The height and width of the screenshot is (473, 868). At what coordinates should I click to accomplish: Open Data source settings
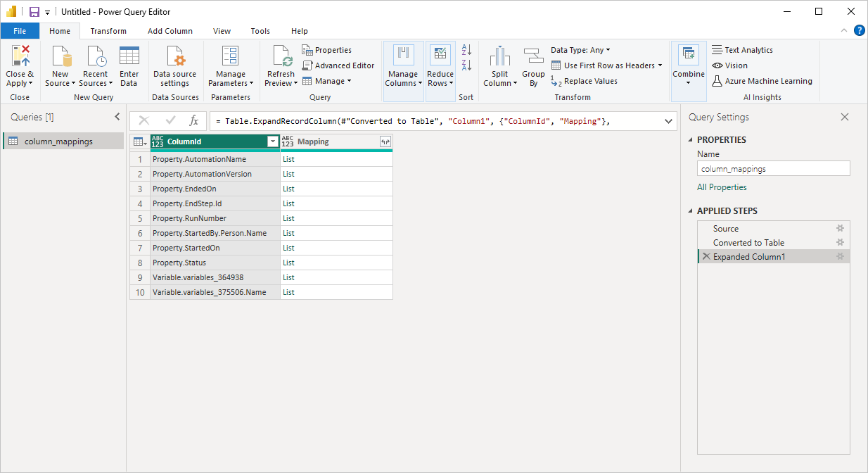(x=175, y=66)
